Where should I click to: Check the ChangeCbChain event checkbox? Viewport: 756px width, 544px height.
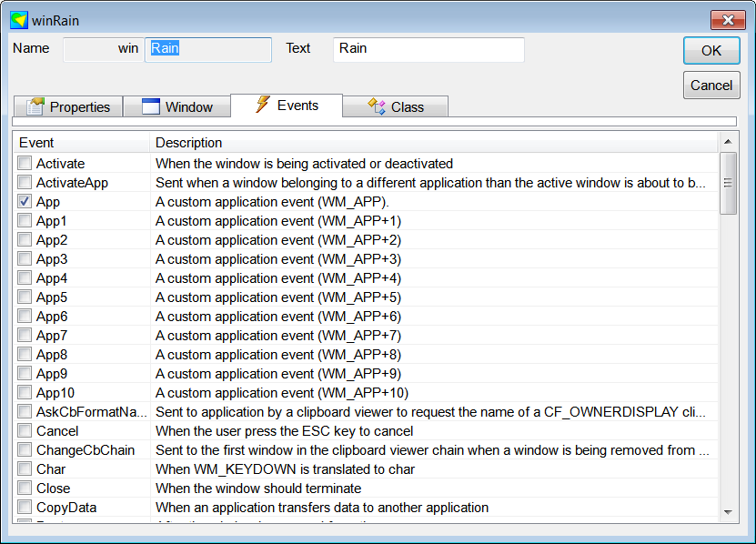click(x=25, y=449)
